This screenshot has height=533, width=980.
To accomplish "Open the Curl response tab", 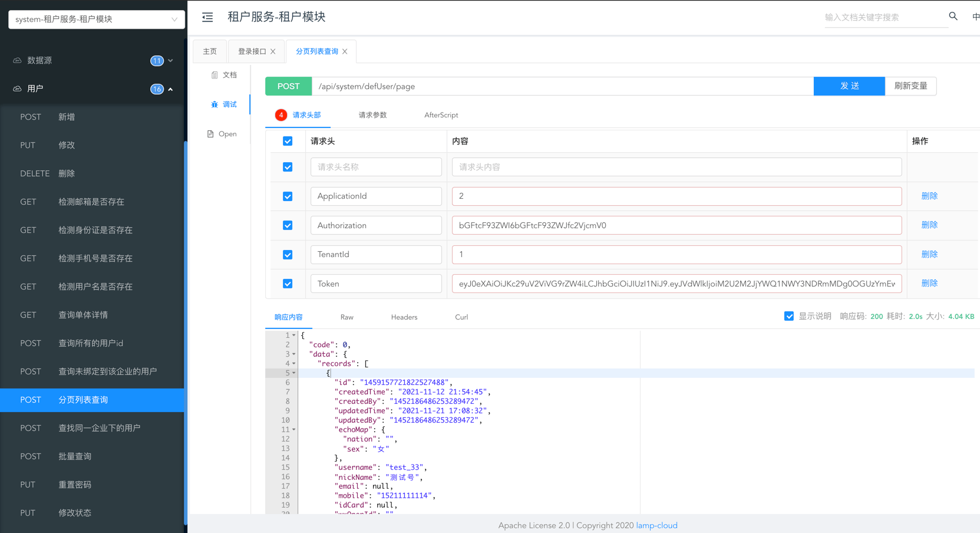I will (461, 317).
